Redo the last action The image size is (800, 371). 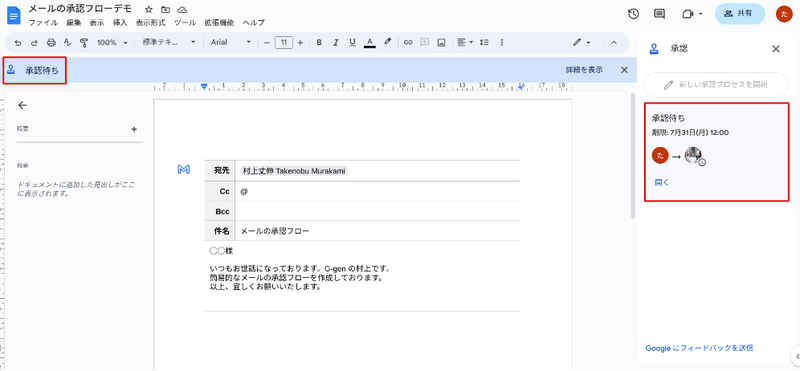[x=34, y=42]
